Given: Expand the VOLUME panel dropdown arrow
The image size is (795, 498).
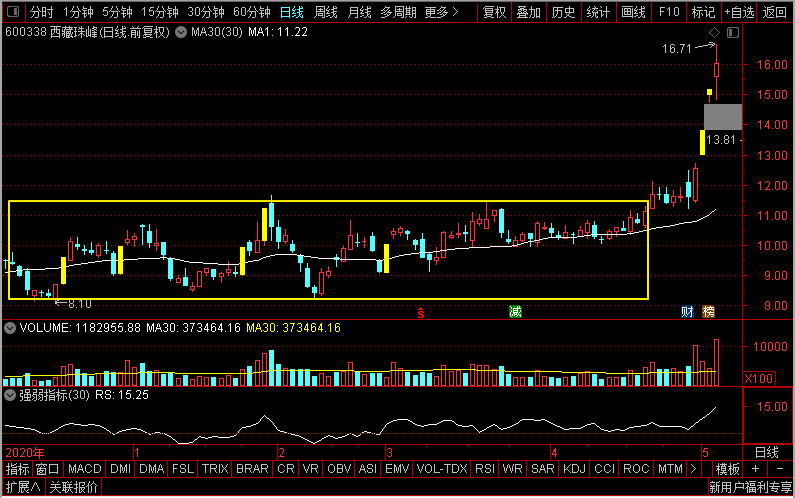Looking at the screenshot, I should [10, 328].
